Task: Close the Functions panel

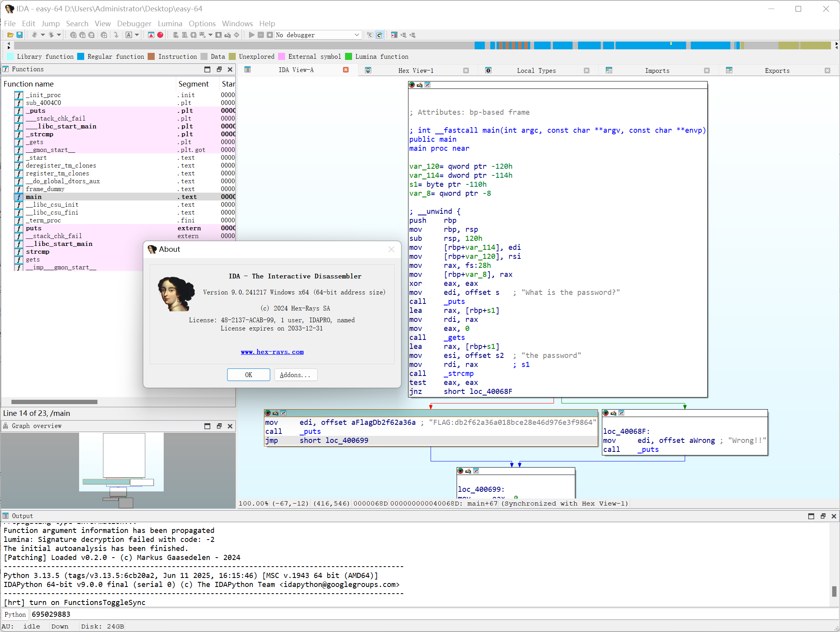Action: [230, 69]
